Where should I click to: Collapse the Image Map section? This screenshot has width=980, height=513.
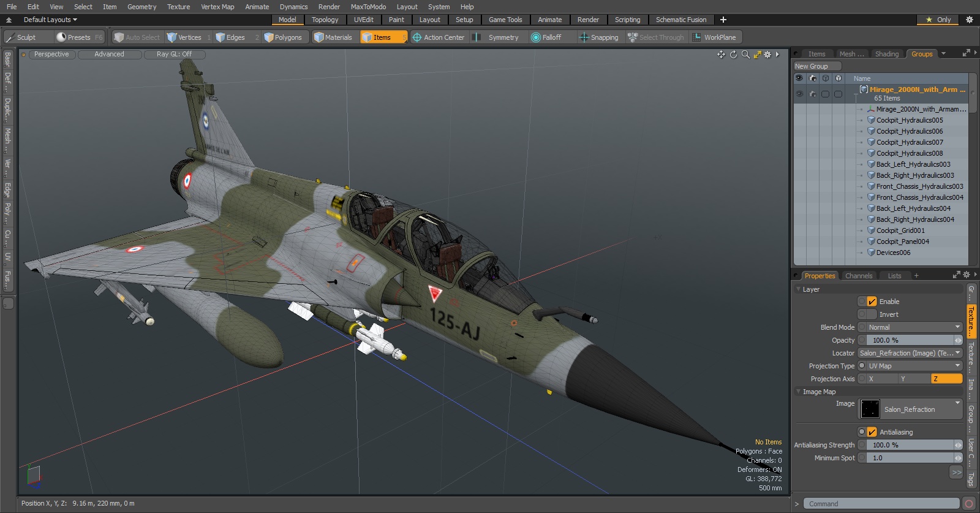798,392
